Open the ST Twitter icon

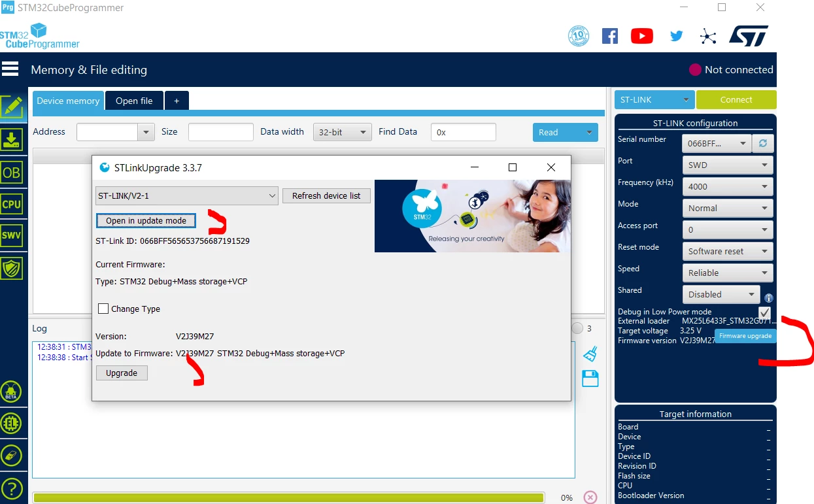(676, 36)
